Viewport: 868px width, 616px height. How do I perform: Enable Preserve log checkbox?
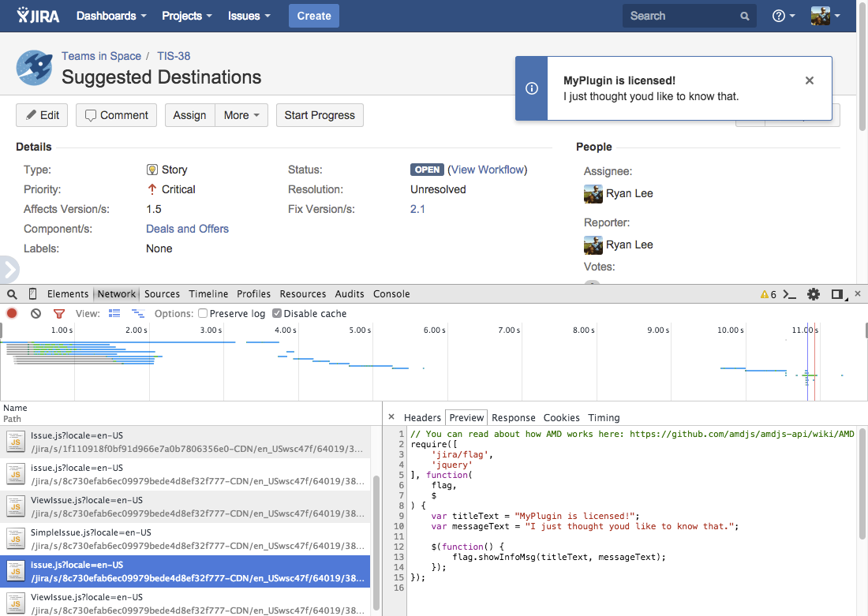pyautogui.click(x=203, y=313)
